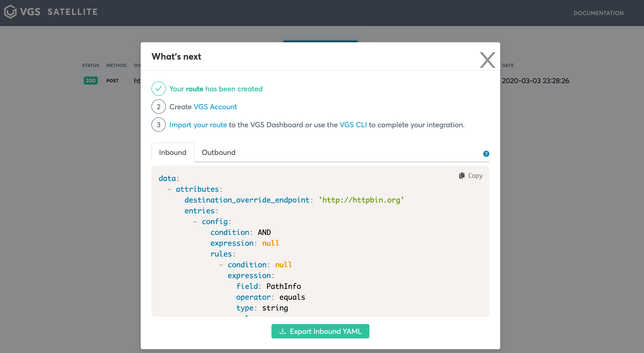Click the Copy icon in YAML box

tap(462, 176)
